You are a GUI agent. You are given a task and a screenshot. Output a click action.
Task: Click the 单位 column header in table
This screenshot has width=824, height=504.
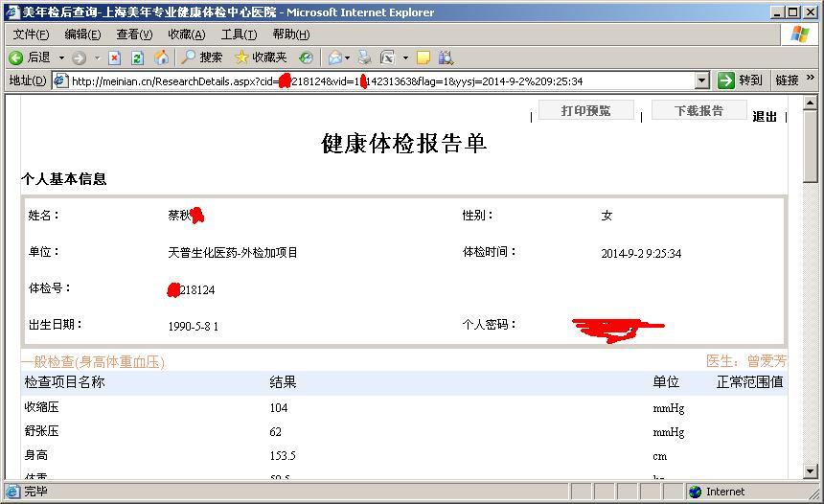point(666,382)
